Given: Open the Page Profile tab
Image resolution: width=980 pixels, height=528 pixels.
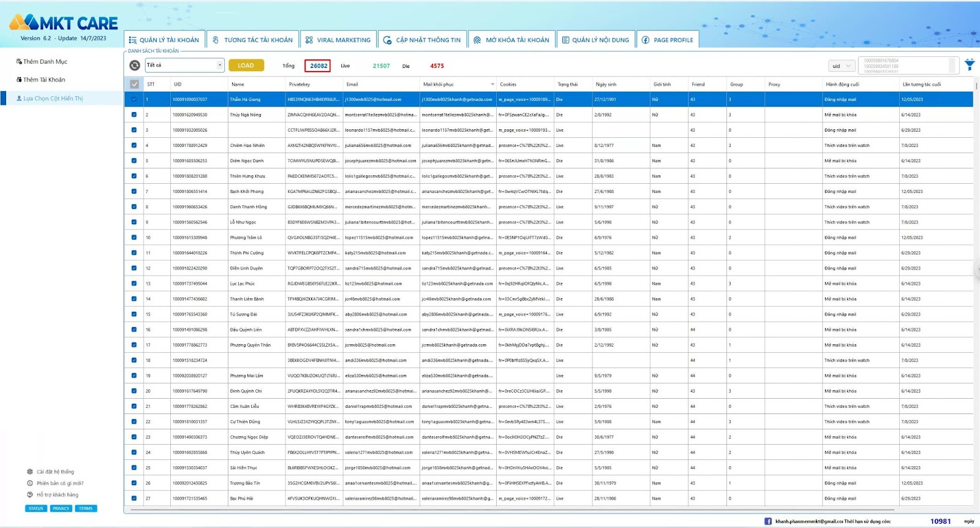Looking at the screenshot, I should (668, 40).
